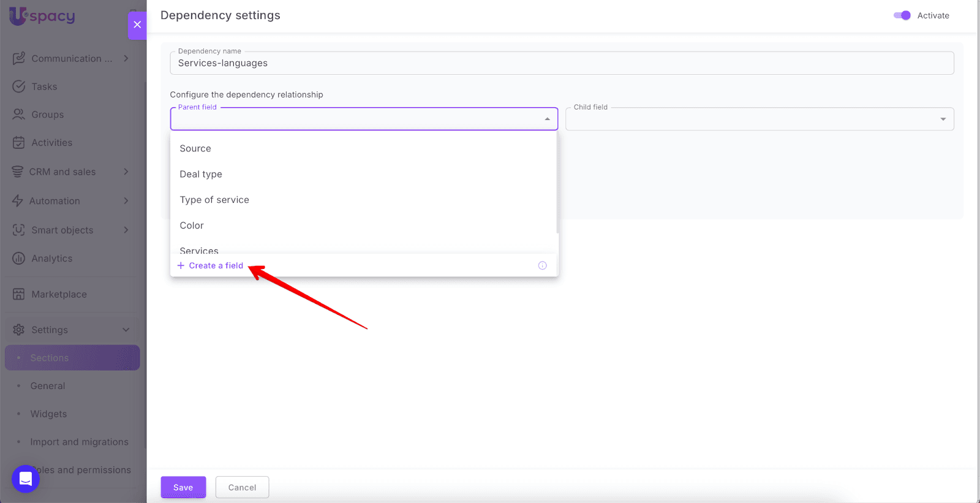Click the info icon beside Create a field
The image size is (980, 503).
[x=542, y=265]
